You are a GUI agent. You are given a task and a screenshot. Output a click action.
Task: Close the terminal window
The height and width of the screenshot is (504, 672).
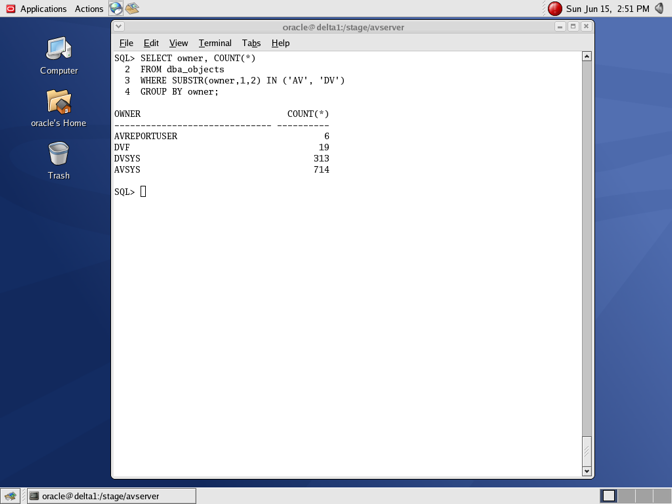[586, 27]
